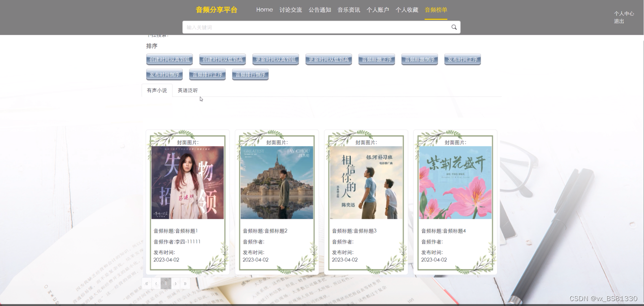Screen dimensions: 644x306
Task: Sort by 发布时间倒序
Action: coord(164,75)
